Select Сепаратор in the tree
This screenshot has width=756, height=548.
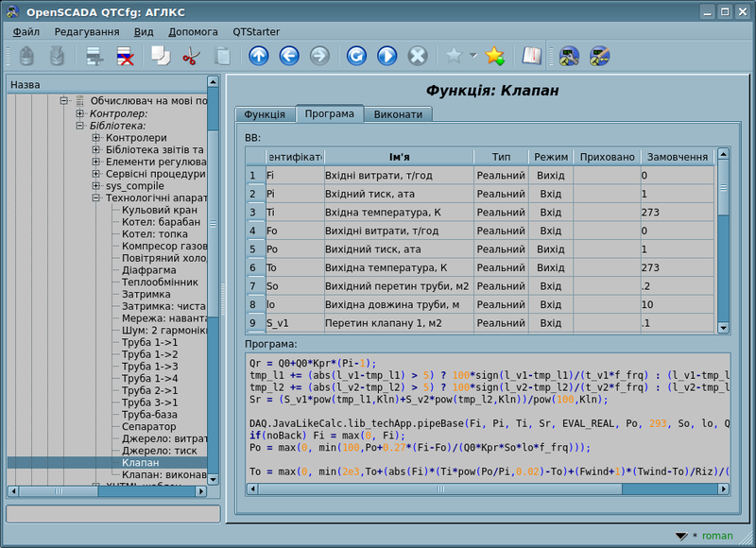[x=149, y=426]
